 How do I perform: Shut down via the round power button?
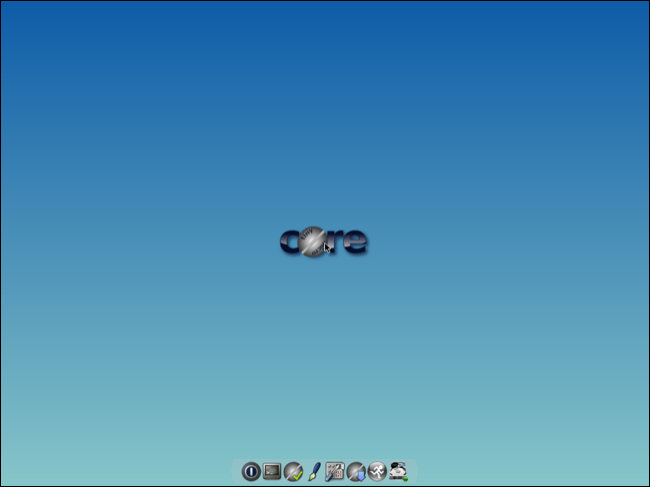(251, 471)
